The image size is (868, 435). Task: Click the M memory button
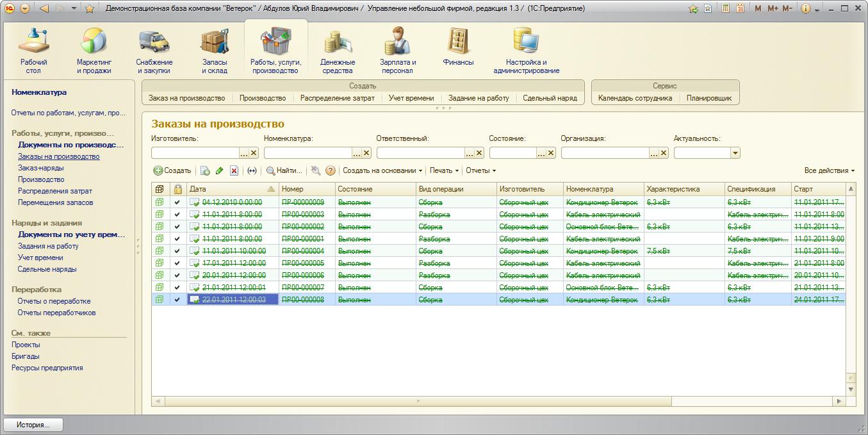[758, 8]
